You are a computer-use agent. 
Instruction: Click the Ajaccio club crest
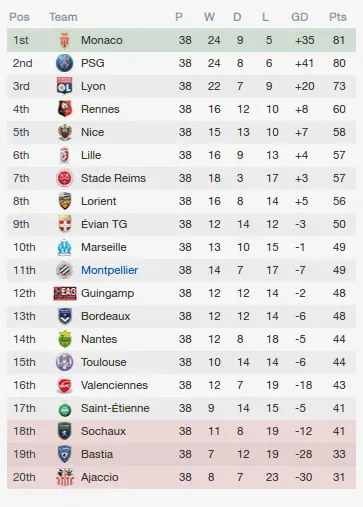pos(65,477)
